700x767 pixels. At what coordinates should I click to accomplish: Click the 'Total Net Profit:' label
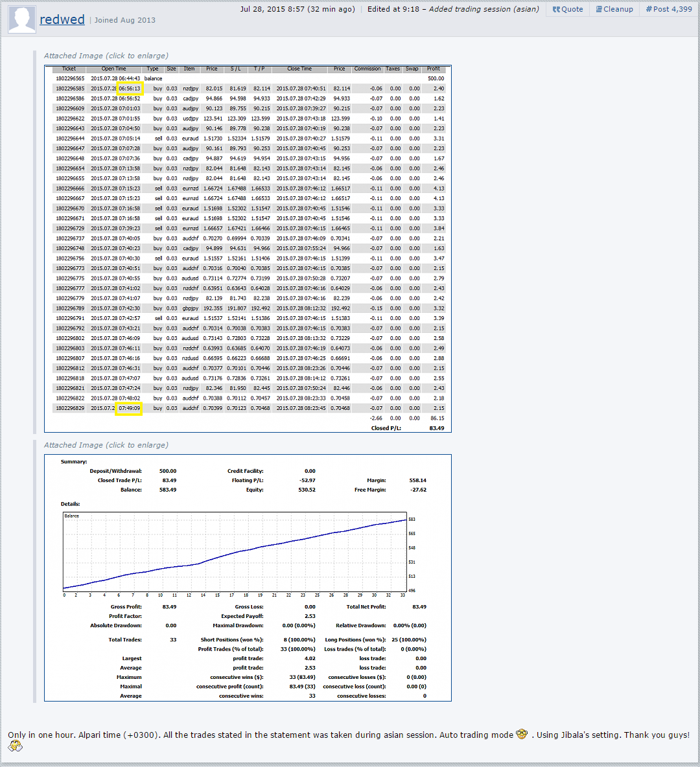coord(366,607)
